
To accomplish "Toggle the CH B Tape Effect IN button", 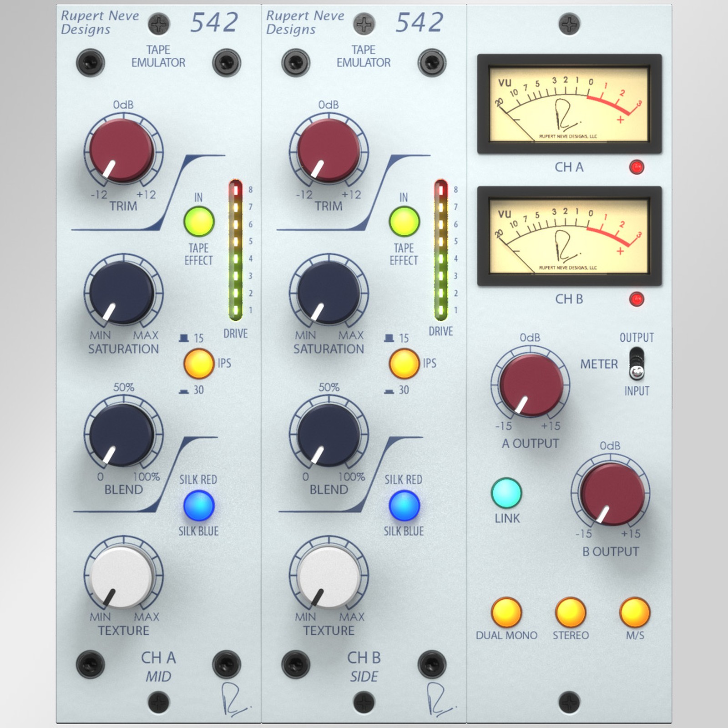I will tap(404, 222).
